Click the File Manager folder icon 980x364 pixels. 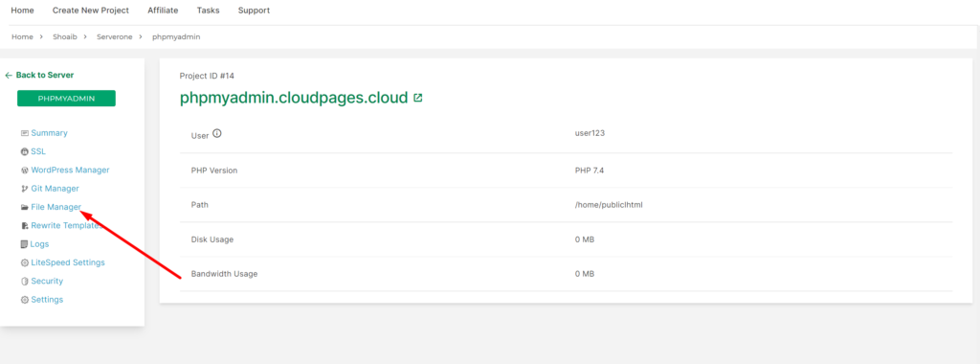pyautogui.click(x=24, y=207)
